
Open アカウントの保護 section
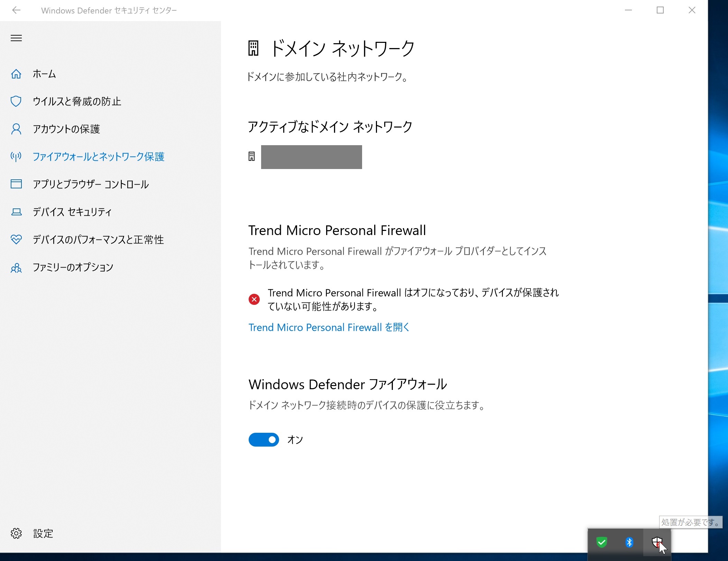point(66,129)
